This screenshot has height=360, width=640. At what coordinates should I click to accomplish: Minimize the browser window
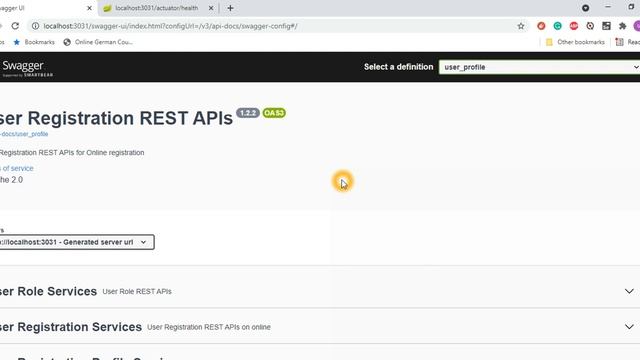pos(608,7)
